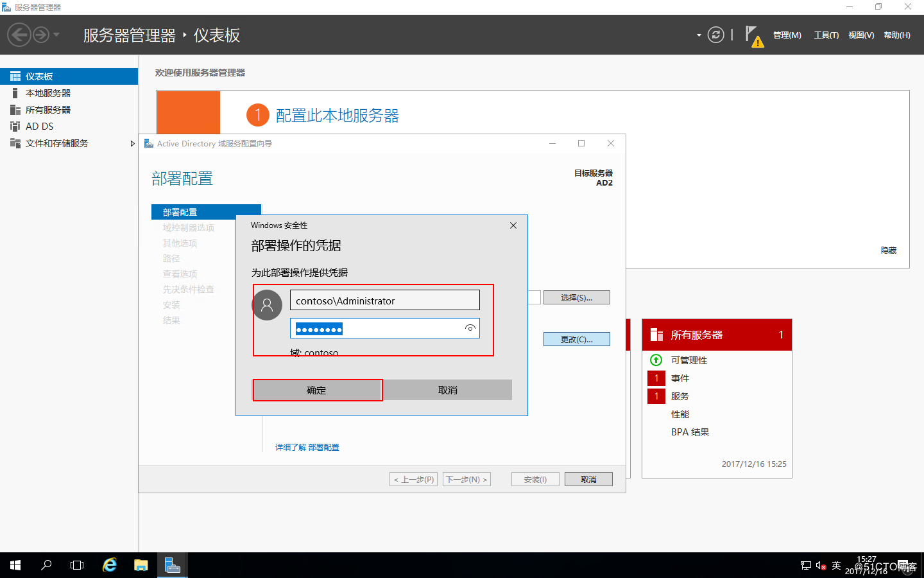
Task: Select 仪表板 in the sidebar
Action: (69, 76)
